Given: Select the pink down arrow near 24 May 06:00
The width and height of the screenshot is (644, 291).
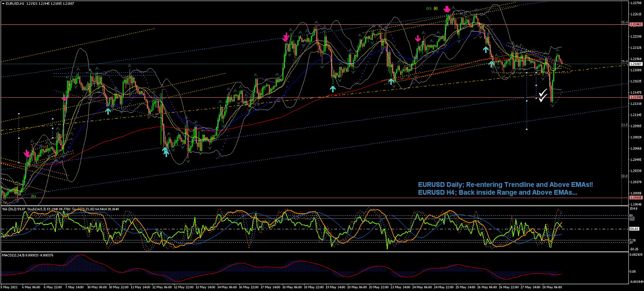Looking at the screenshot, I should click(x=418, y=39).
